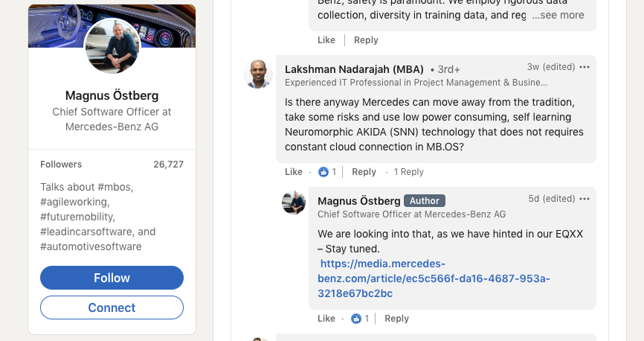Like Lakshman Nadarajah's comment
This screenshot has height=341, width=644.
coord(294,172)
